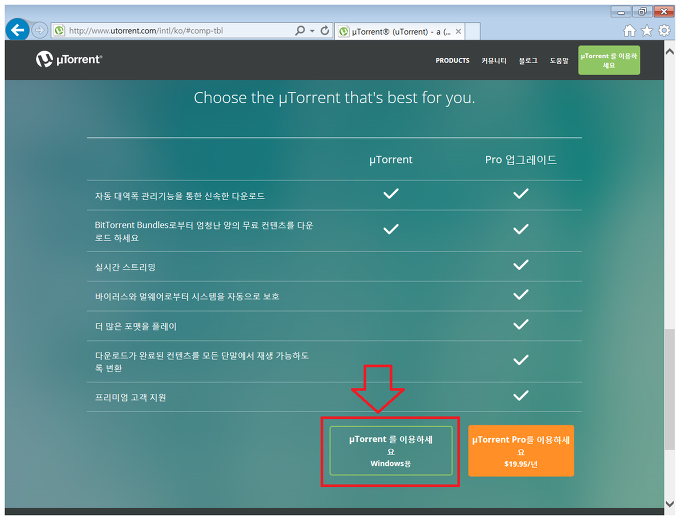Click the Pro 업그레이드 column header

click(521, 160)
